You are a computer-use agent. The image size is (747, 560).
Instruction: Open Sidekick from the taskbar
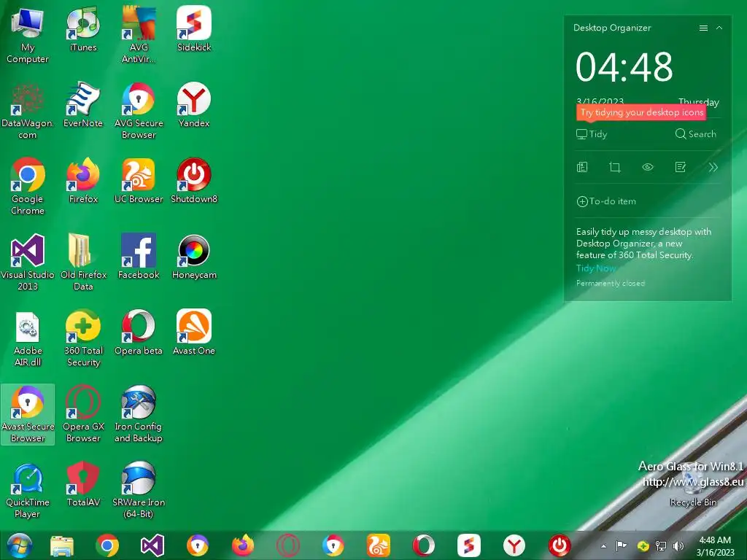click(x=469, y=545)
